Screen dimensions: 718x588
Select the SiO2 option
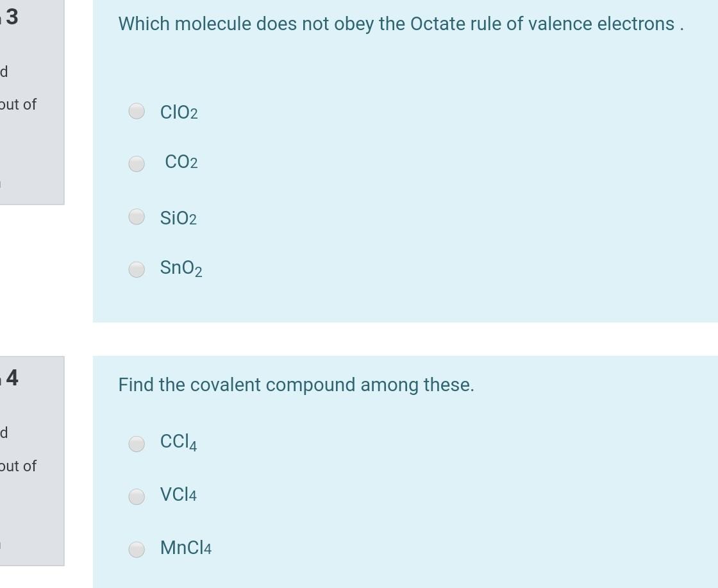coord(135,217)
